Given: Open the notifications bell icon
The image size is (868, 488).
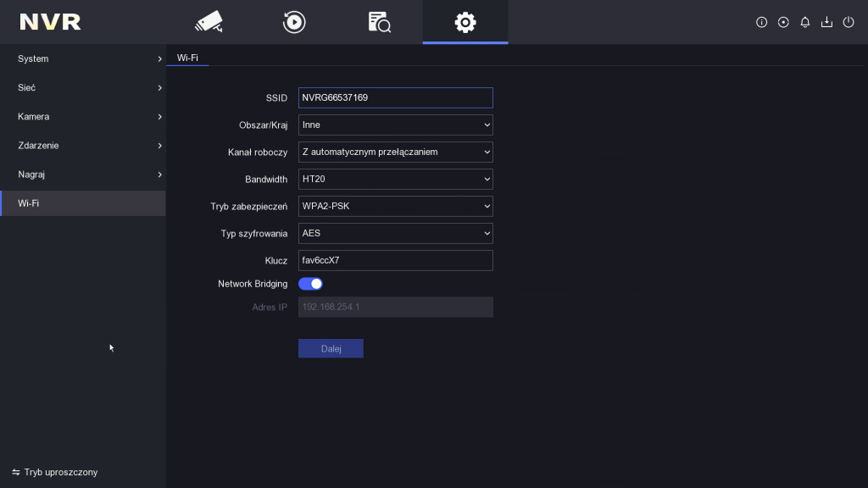Looking at the screenshot, I should pyautogui.click(x=804, y=22).
